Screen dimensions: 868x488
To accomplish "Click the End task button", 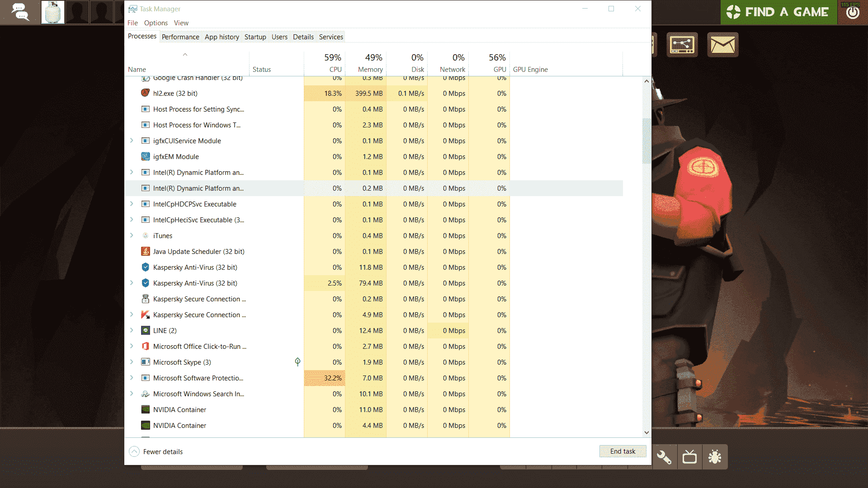I will click(x=623, y=451).
